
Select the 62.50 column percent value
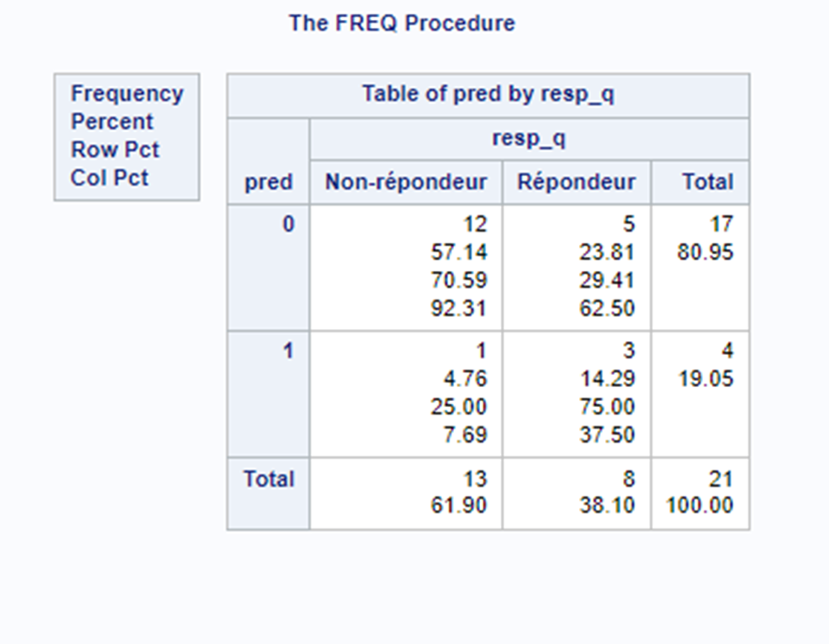click(607, 308)
